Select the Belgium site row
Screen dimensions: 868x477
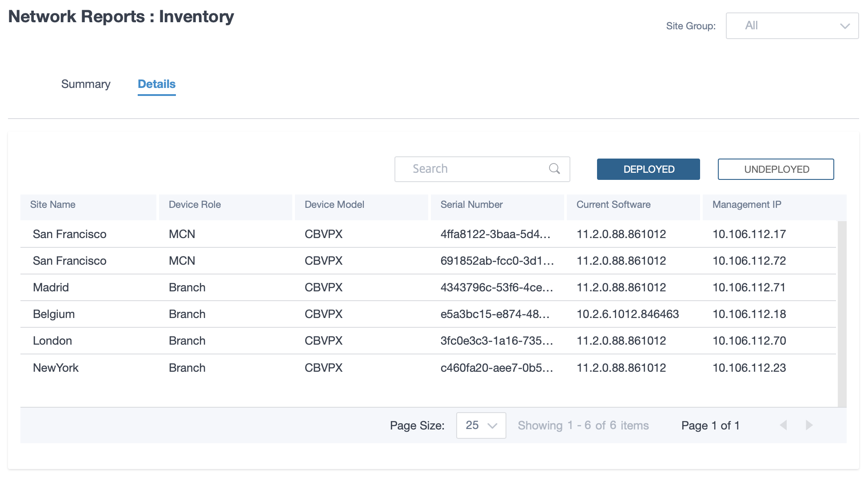coord(428,314)
